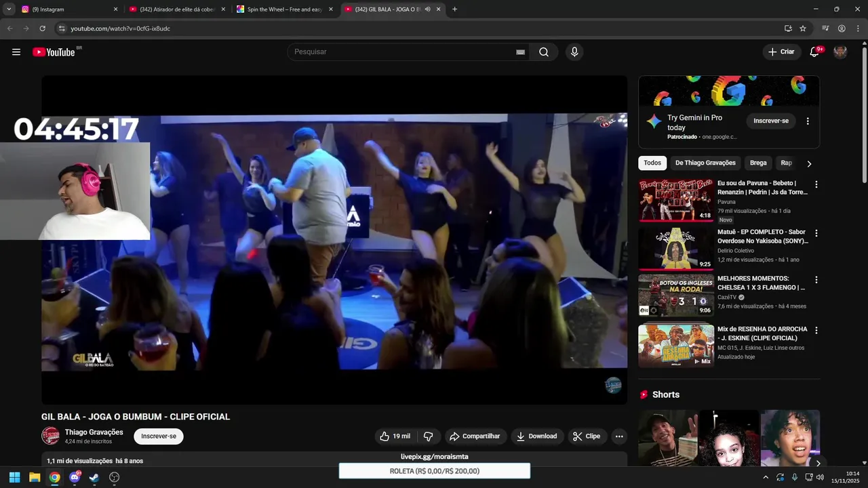Reload the page in Chrome
Viewport: 868px width, 488px height.
tap(42, 28)
